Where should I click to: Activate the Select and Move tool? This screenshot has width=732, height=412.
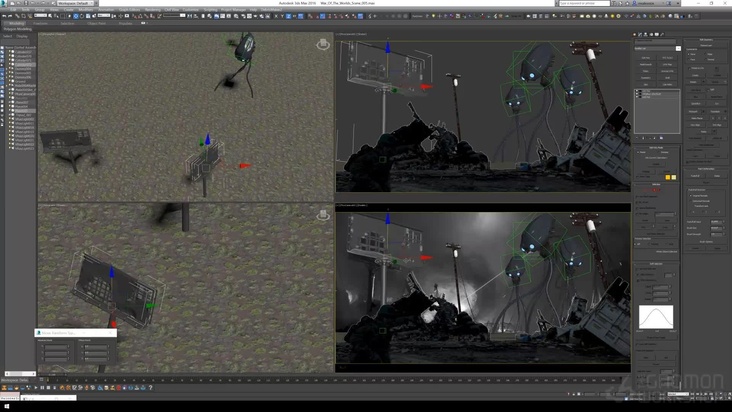pyautogui.click(x=75, y=16)
